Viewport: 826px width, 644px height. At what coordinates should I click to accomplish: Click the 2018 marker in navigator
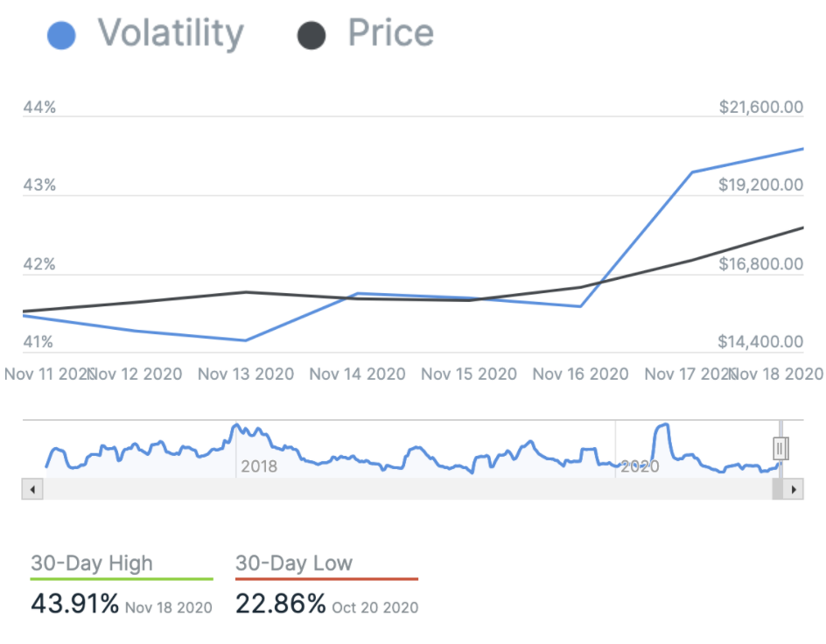coord(259,466)
